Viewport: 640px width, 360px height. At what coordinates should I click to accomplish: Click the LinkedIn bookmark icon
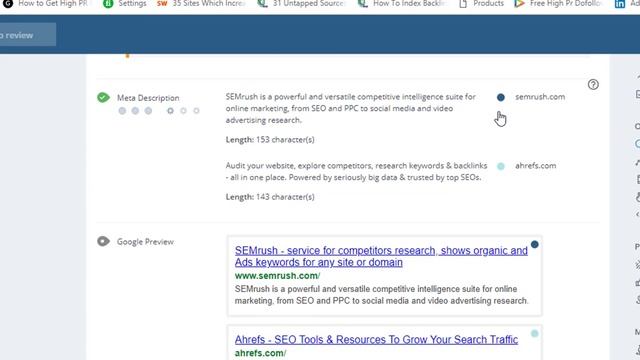coord(620,4)
